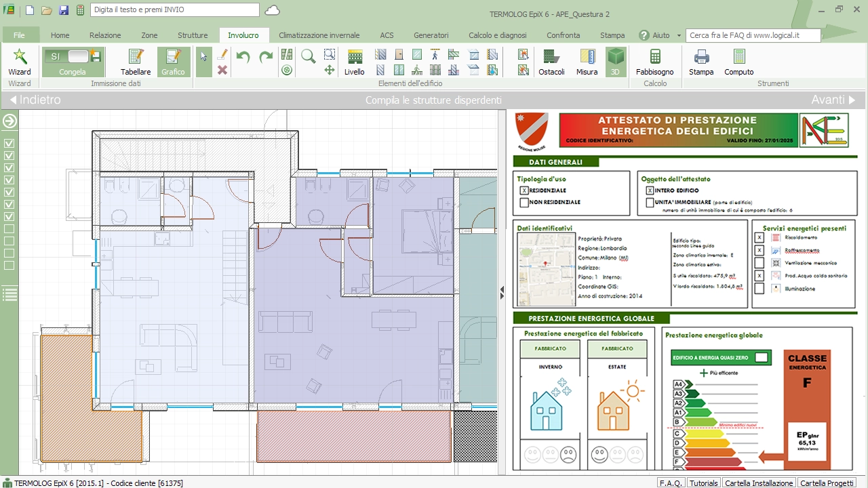Image resolution: width=868 pixels, height=488 pixels.
Task: Click the Fabbisogno calculator icon
Action: point(654,62)
